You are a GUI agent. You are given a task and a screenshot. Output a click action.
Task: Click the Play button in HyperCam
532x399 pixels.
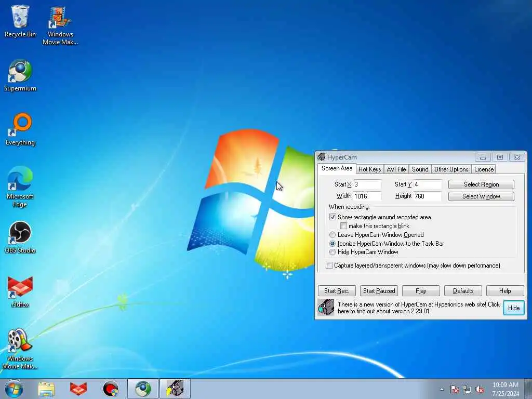pyautogui.click(x=421, y=291)
